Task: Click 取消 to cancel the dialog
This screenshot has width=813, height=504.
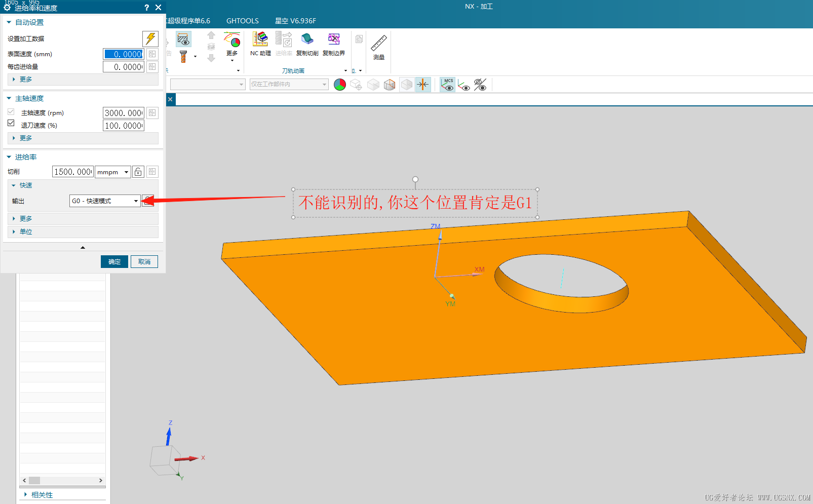Action: pyautogui.click(x=144, y=261)
